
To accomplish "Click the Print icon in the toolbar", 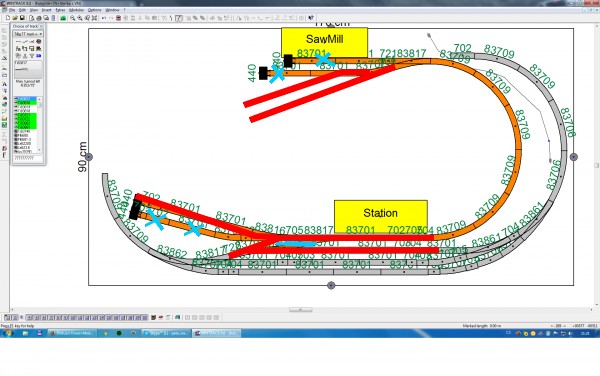I will tap(39, 18).
